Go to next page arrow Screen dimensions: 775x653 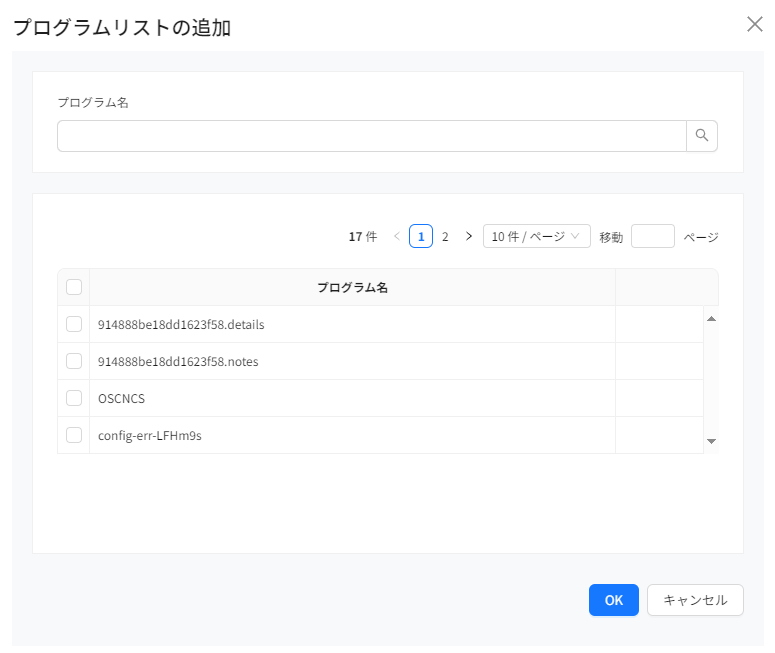(x=469, y=237)
